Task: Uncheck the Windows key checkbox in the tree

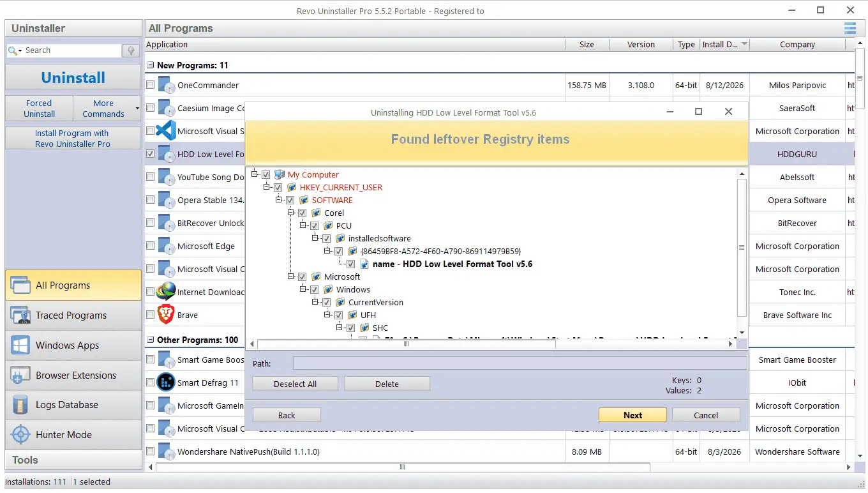Action: tap(315, 289)
